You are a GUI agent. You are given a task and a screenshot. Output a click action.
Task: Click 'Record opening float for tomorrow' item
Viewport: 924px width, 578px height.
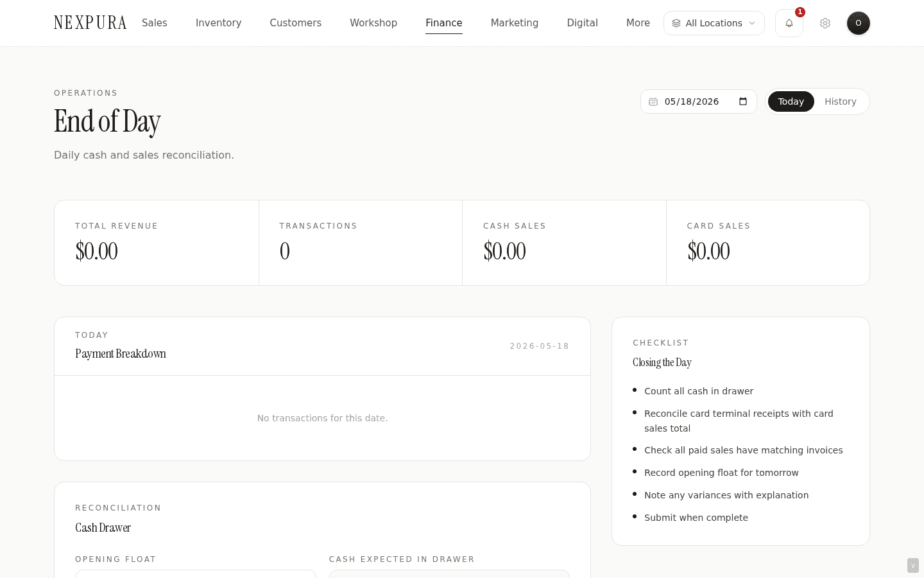pos(721,473)
